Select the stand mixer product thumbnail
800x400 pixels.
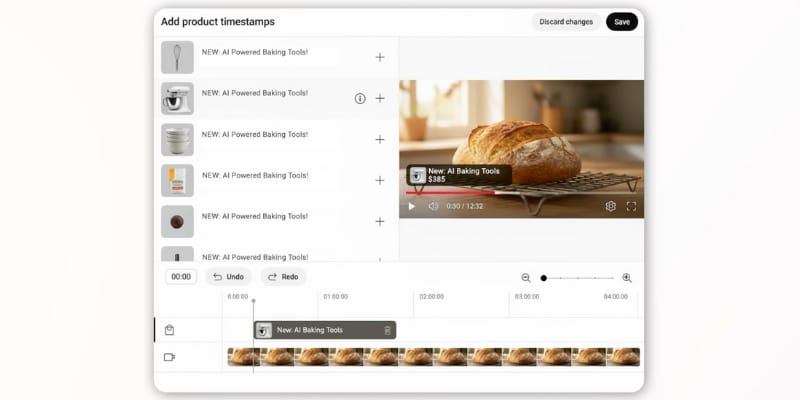coord(178,98)
